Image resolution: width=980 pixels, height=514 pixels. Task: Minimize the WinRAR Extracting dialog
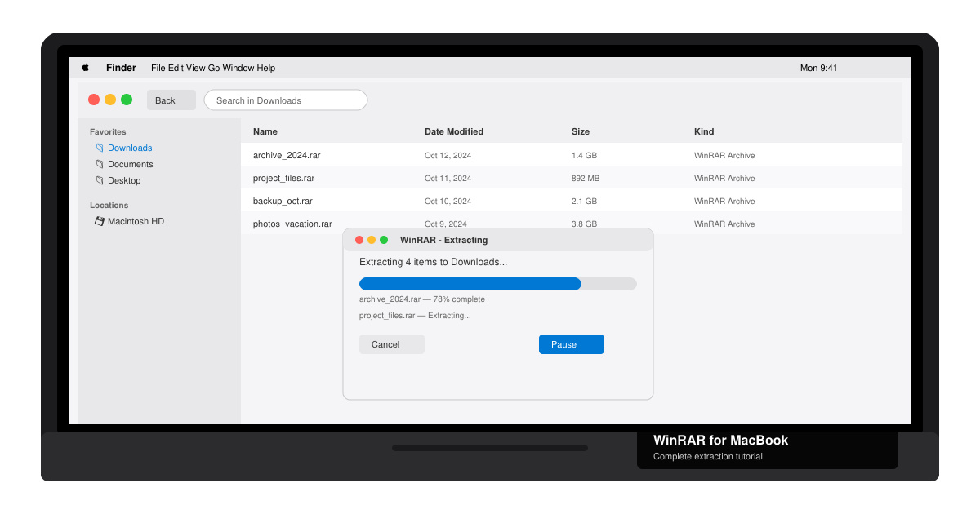[372, 240]
